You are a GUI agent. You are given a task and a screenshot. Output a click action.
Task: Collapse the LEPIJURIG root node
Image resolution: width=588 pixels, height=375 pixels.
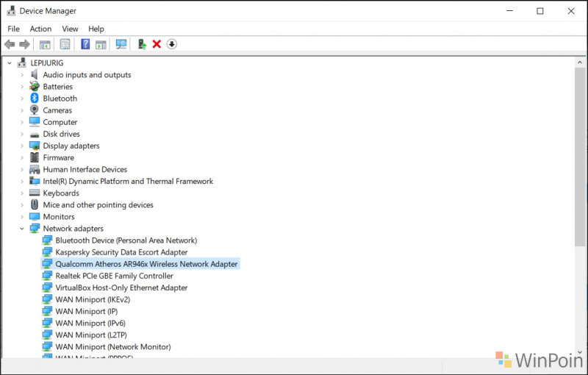[10, 63]
